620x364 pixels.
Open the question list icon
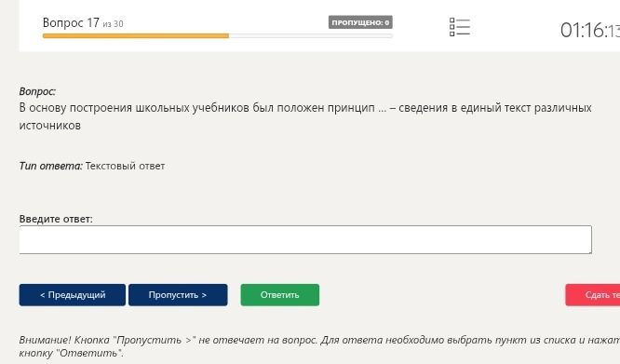(460, 27)
